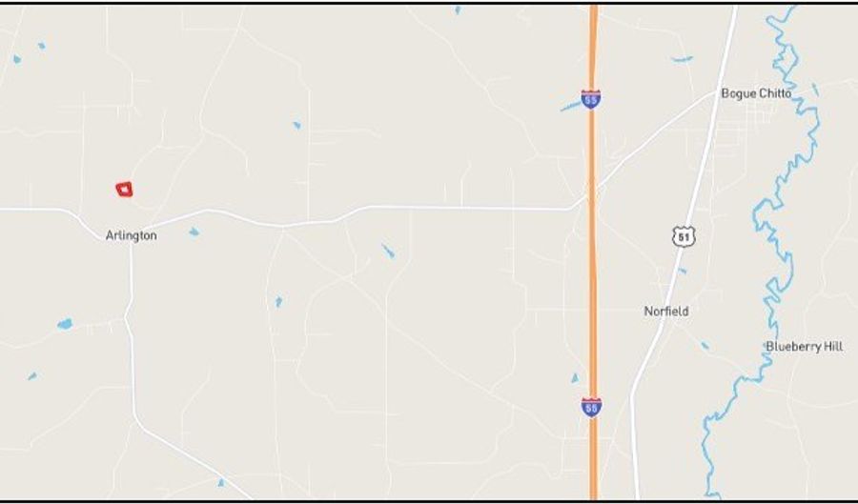The image size is (858, 504).
Task: Click the US Route 51 shield
Action: pos(684,236)
